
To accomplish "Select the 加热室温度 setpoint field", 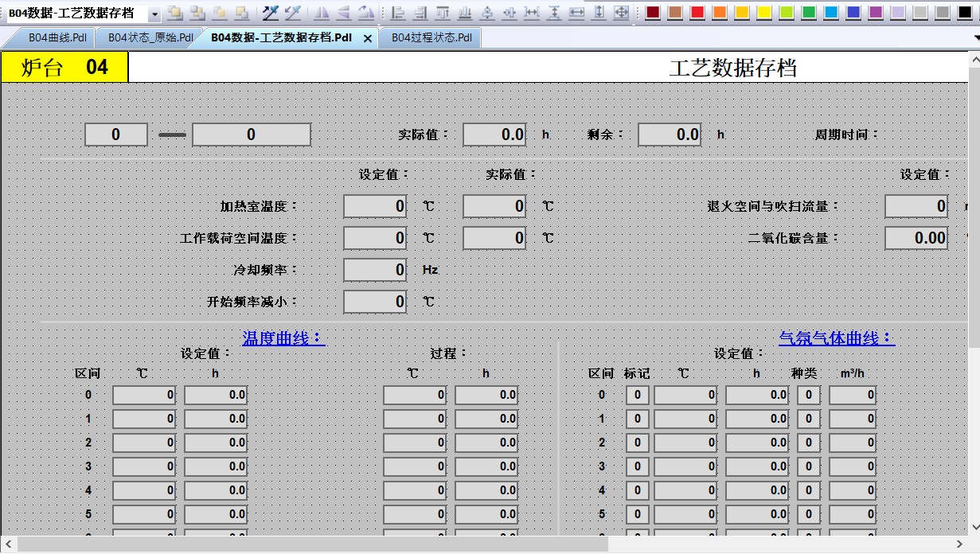I will pyautogui.click(x=375, y=206).
